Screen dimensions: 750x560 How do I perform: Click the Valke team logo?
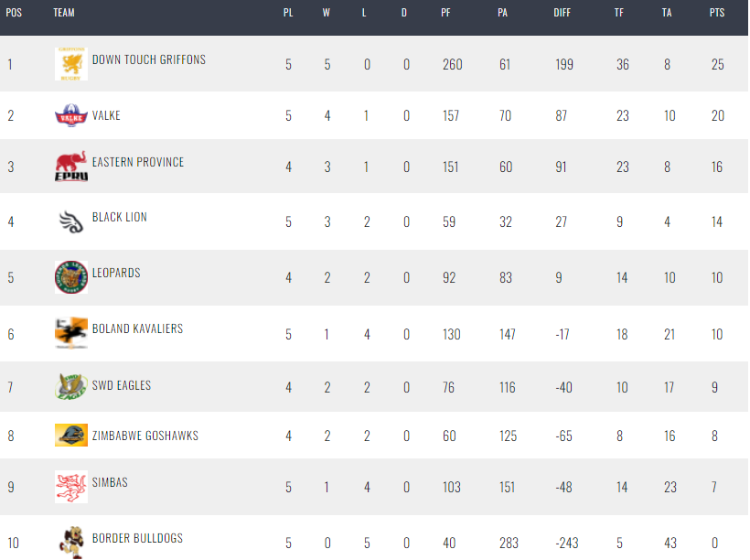tap(71, 116)
